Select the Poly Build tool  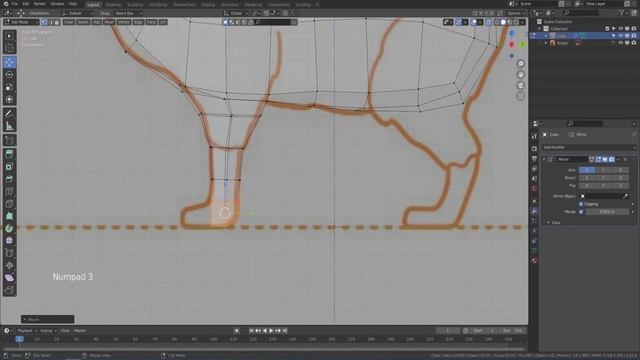9,216
